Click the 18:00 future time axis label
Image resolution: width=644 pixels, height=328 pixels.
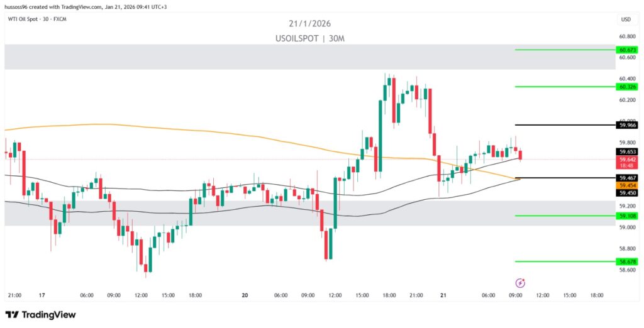coord(597,295)
